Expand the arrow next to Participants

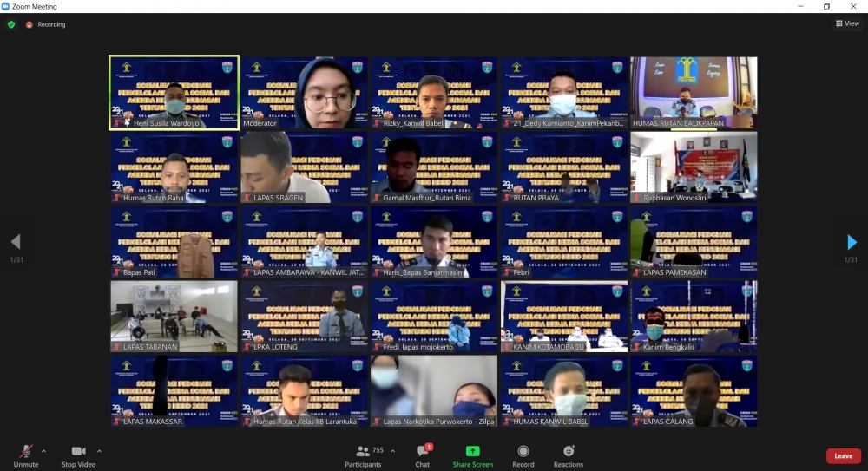click(x=392, y=451)
